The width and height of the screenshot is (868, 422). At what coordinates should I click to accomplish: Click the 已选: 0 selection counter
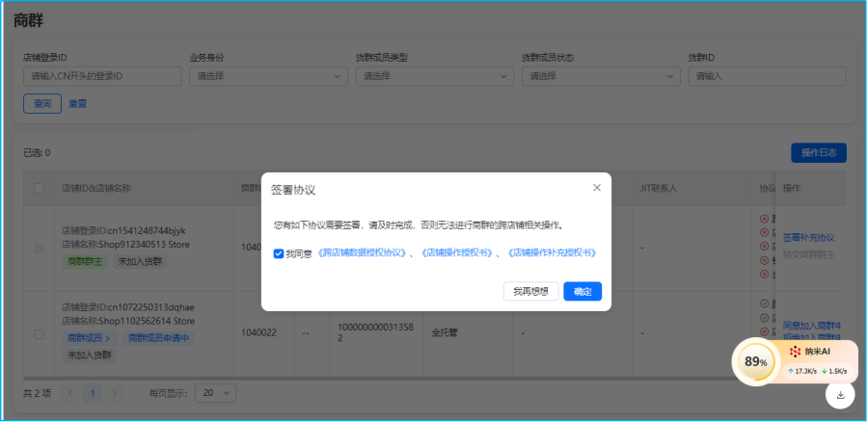pos(37,152)
